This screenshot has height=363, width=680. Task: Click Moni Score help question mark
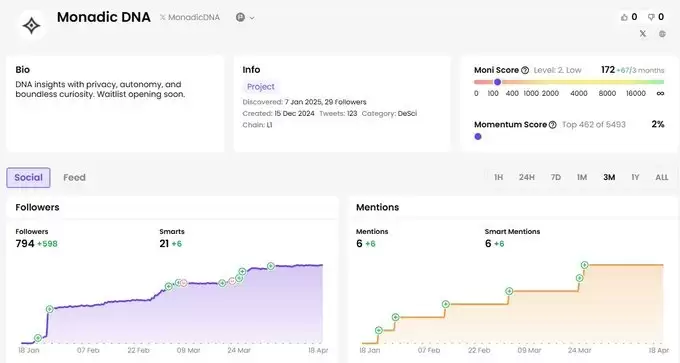(x=525, y=70)
